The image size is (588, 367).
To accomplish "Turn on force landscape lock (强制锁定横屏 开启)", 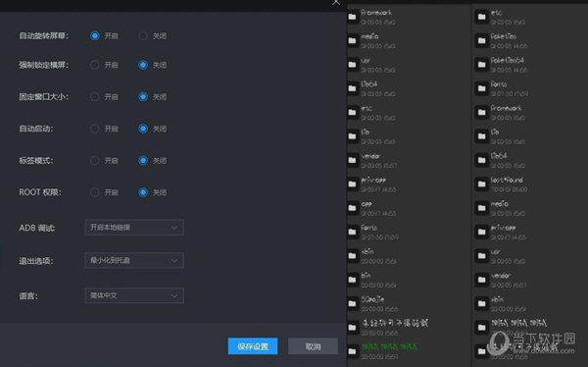I will click(94, 65).
